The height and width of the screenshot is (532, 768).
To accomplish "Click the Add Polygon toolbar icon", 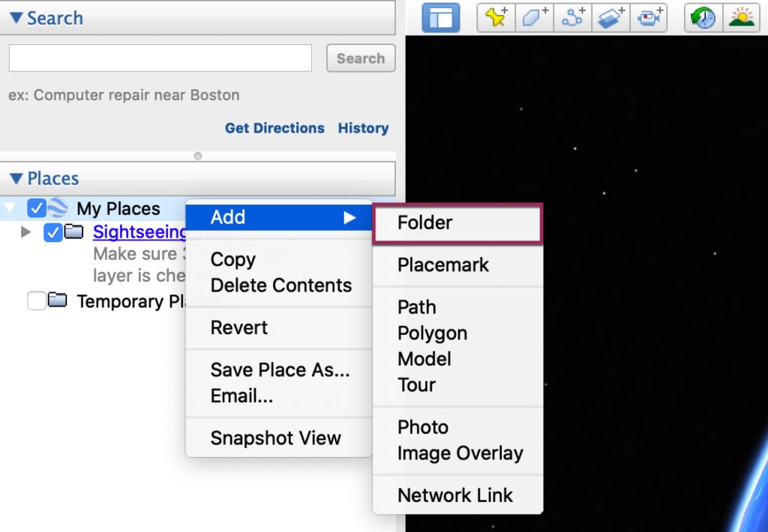I will tap(535, 18).
